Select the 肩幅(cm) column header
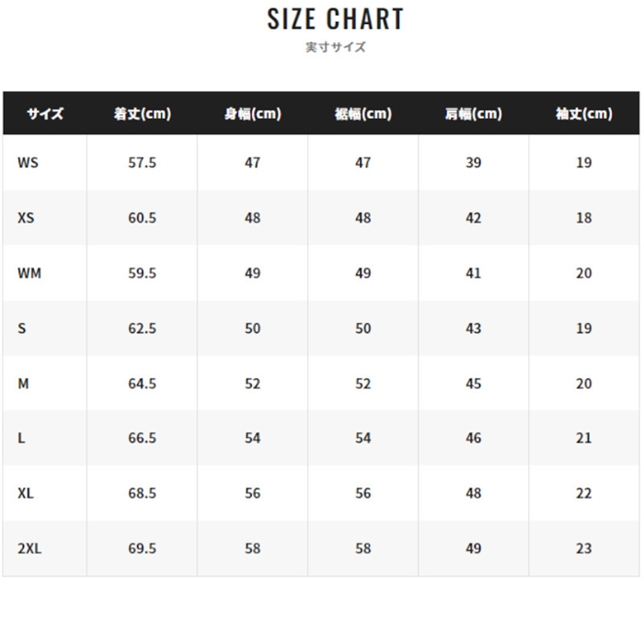The height and width of the screenshot is (644, 644). 474,114
